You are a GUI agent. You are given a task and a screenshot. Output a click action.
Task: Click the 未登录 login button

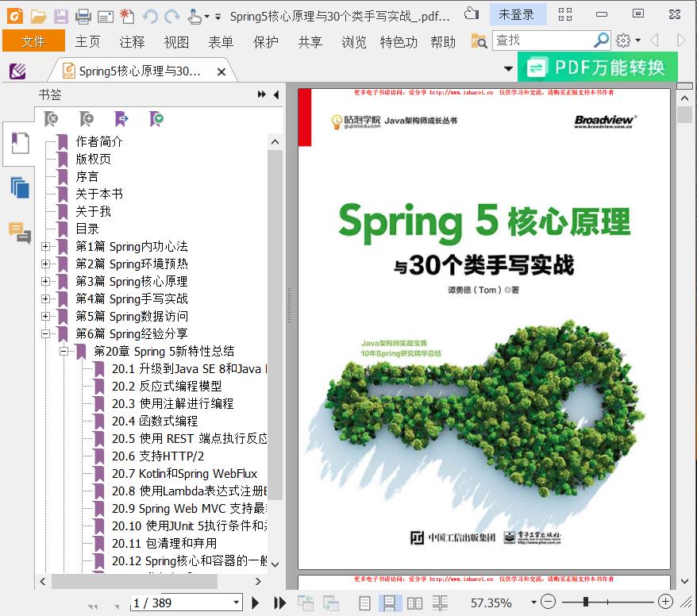(517, 14)
